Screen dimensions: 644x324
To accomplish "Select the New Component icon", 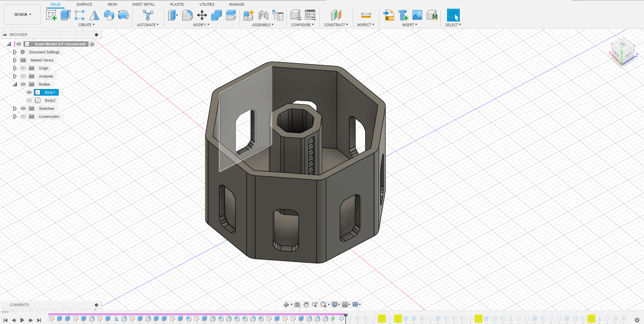I will pos(249,15).
